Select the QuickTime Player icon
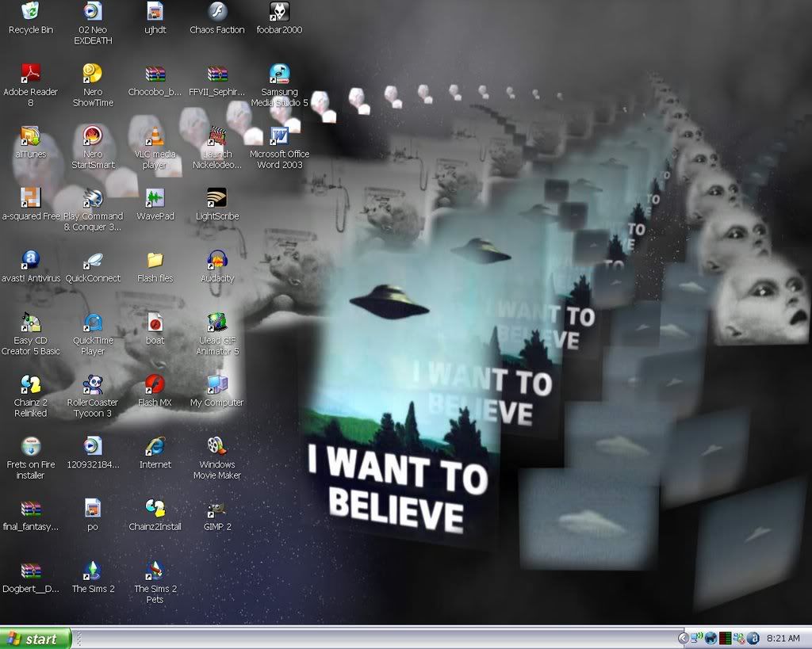 (x=93, y=323)
